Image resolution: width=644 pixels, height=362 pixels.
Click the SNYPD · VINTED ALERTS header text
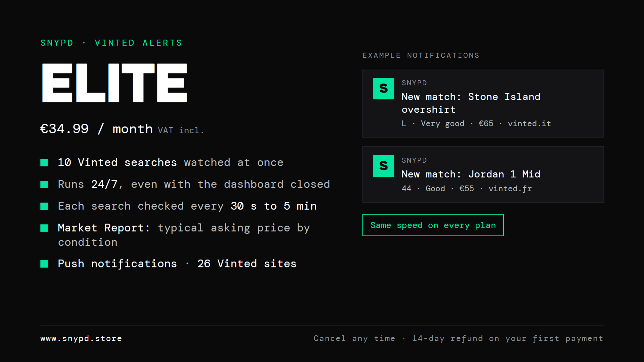point(111,43)
